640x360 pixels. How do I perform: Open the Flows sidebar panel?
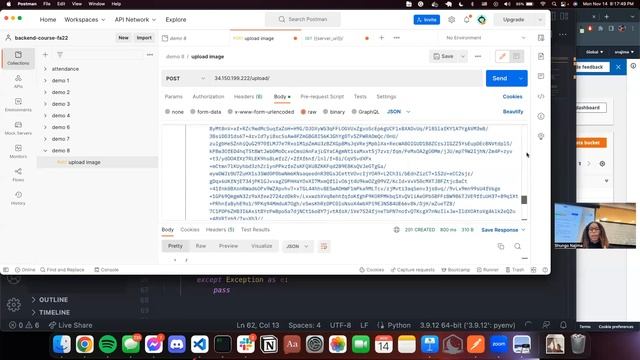tap(18, 174)
